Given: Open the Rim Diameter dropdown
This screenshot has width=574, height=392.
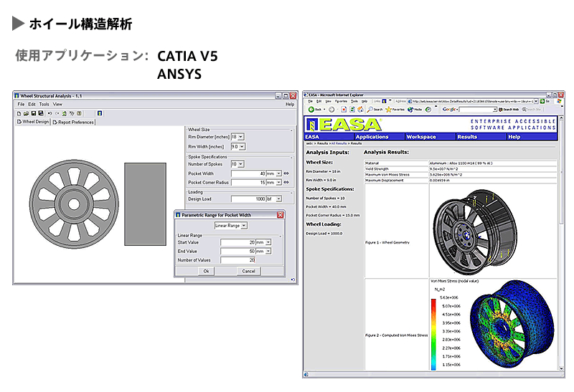Looking at the screenshot, I should (x=240, y=137).
